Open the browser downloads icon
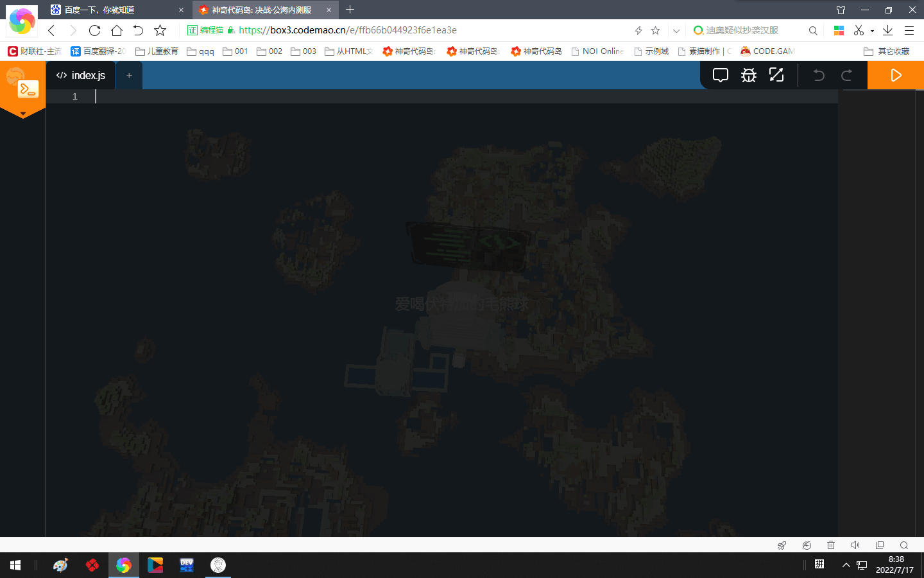The height and width of the screenshot is (578, 924). coord(887,30)
